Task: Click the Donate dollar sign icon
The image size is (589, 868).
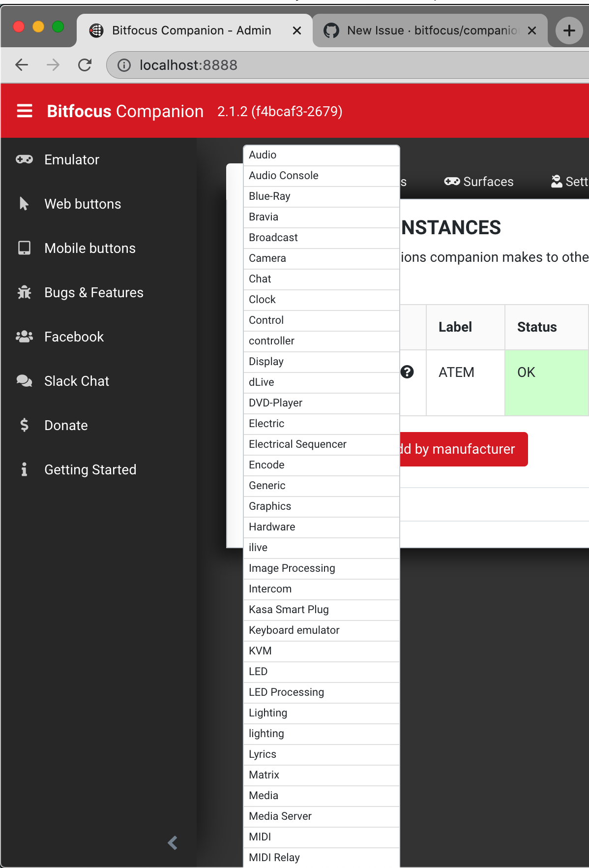Action: pos(24,425)
